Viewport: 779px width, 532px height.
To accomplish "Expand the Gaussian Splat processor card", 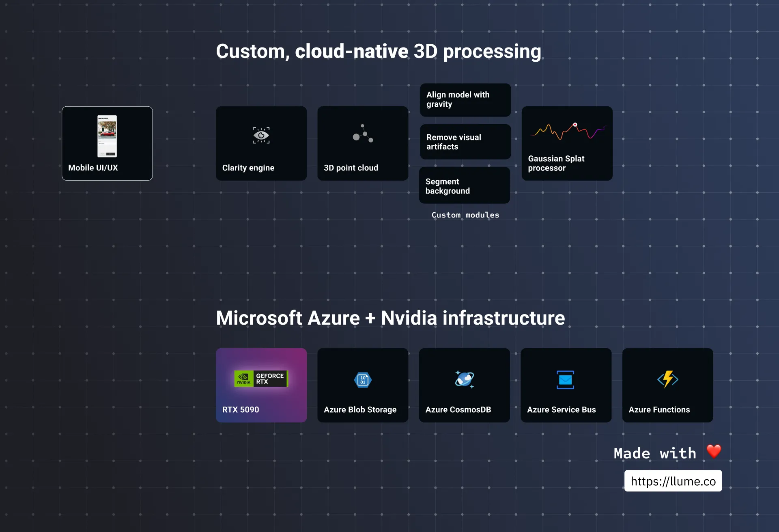I will [x=567, y=144].
